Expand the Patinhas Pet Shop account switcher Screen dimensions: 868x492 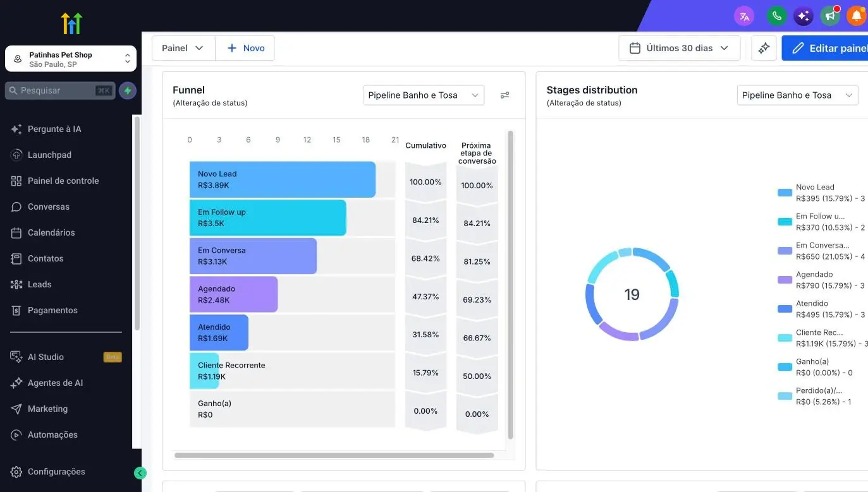click(x=71, y=59)
